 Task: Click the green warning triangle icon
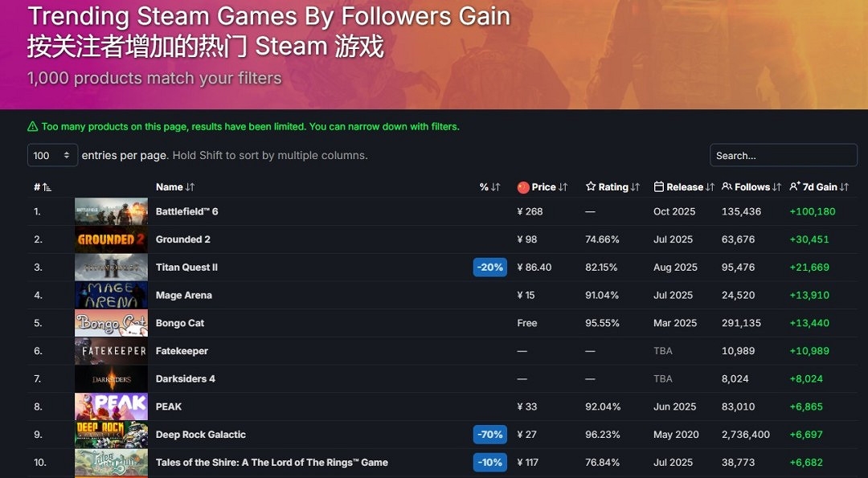(x=33, y=127)
